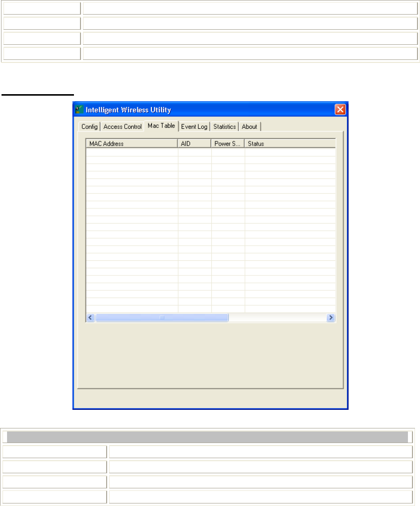This screenshot has height=506, width=420.
Task: Switch to the Access Control tab
Action: tap(123, 126)
